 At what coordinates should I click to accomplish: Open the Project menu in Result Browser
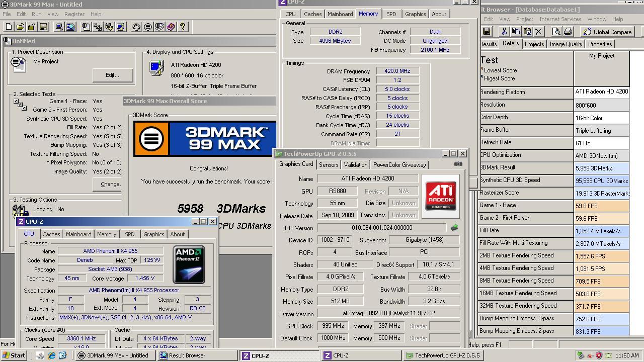point(525,19)
